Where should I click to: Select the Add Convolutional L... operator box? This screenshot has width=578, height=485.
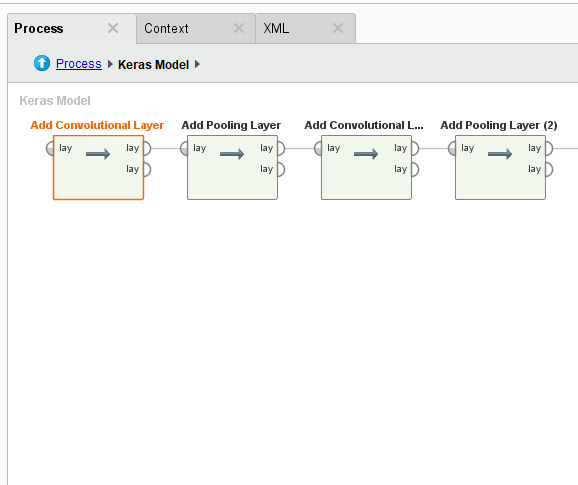pyautogui.click(x=366, y=168)
